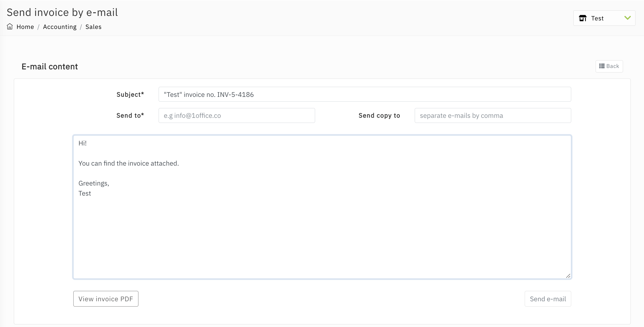Viewport: 644px width, 327px height.
Task: Click the list icon on Back button
Action: pos(602,66)
